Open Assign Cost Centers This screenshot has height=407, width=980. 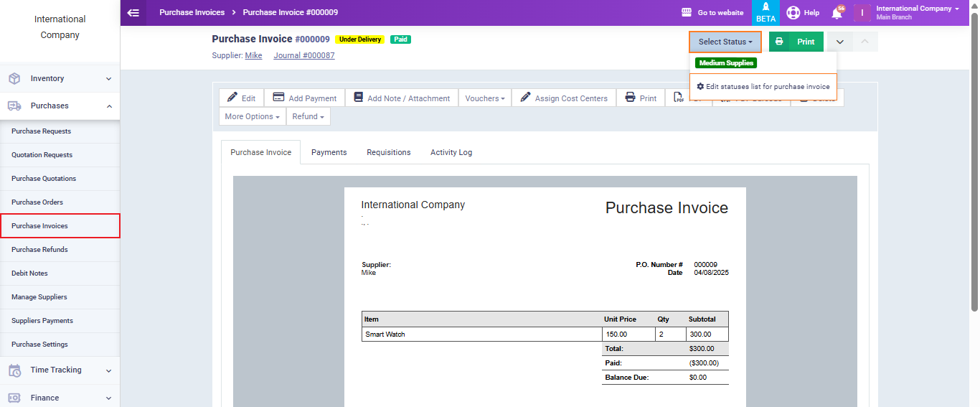(564, 98)
